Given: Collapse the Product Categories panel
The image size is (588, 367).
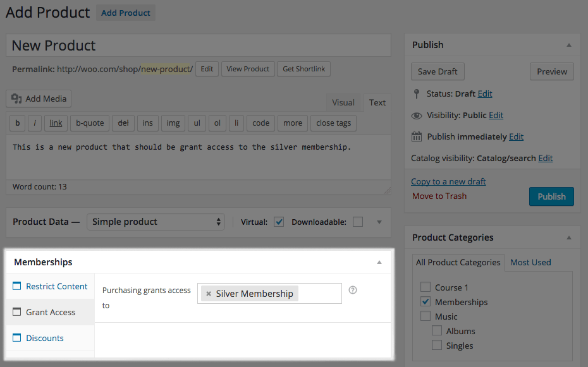Looking at the screenshot, I should 569,238.
